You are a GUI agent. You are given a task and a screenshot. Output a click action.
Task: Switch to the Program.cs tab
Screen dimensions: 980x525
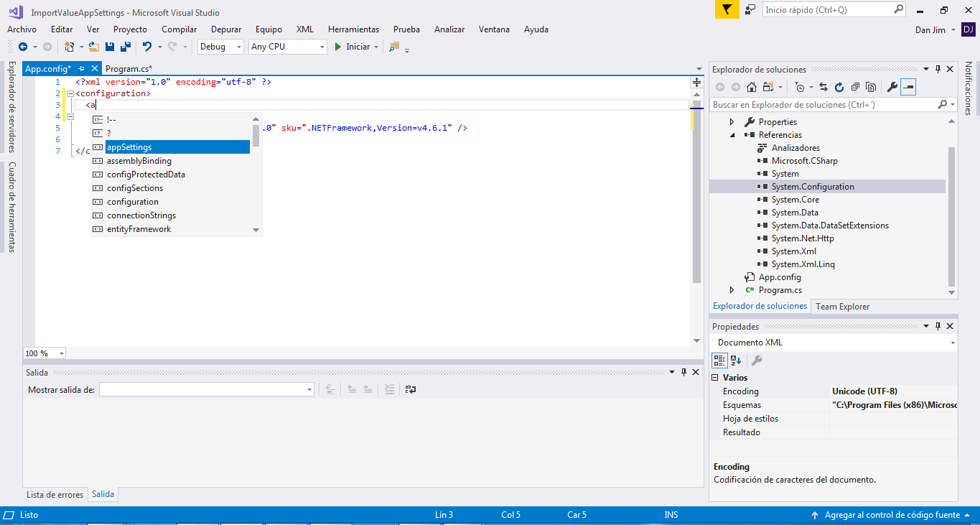[129, 69]
